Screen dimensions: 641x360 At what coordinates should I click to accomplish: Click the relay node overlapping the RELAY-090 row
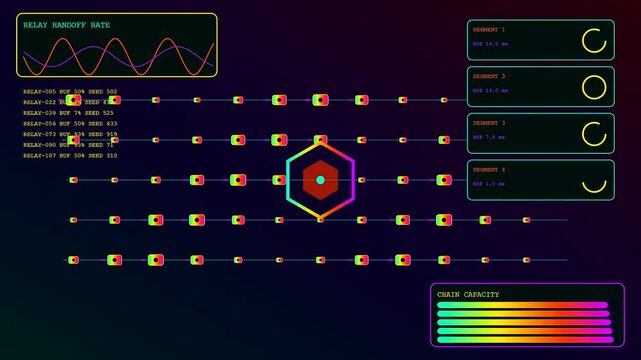(73, 140)
